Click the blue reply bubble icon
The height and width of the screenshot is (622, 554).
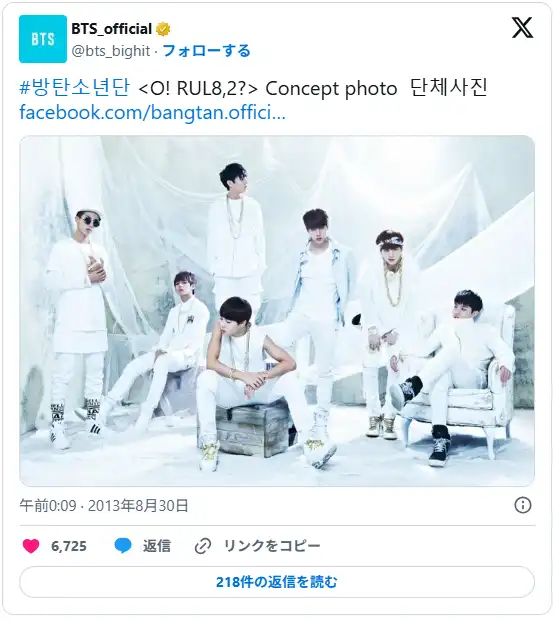coord(123,546)
